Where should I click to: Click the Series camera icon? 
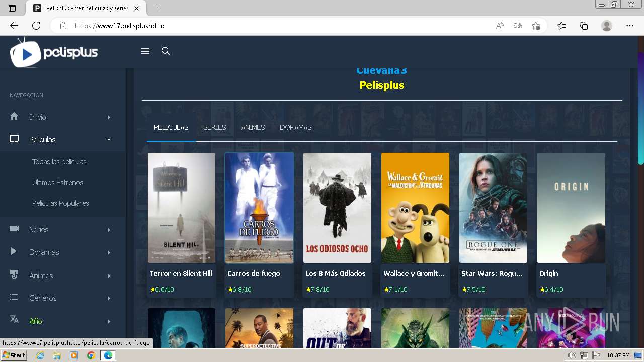coord(14,229)
